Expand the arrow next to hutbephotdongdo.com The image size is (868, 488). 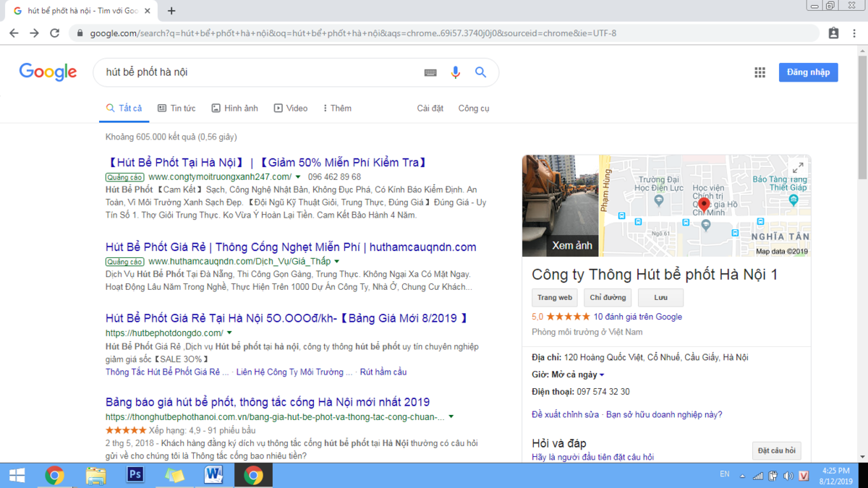click(229, 333)
